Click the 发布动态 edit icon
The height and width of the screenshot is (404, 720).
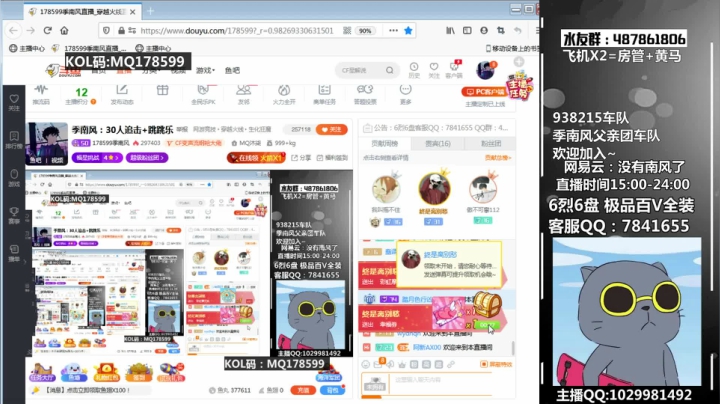(122, 94)
